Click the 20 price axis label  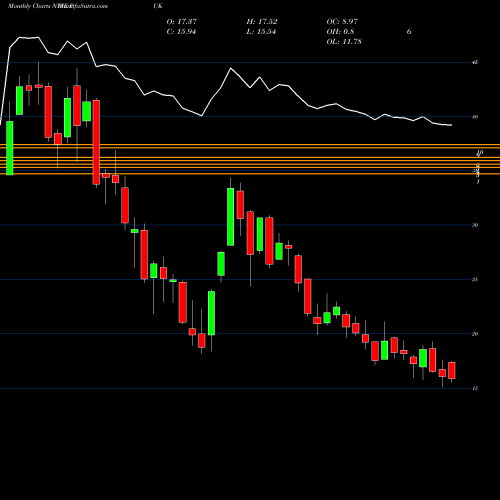click(x=475, y=334)
